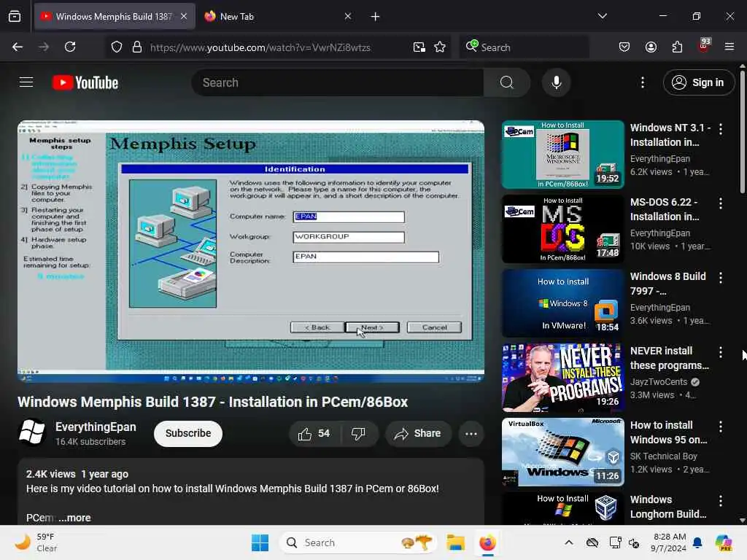This screenshot has height=560, width=747.
Task: Open Firefox account icon
Action: 651,47
